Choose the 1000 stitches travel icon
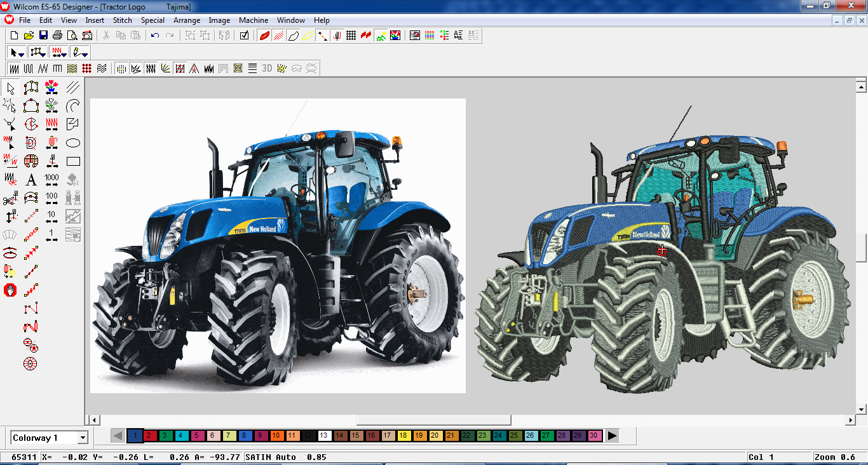The image size is (868, 465). point(51,180)
